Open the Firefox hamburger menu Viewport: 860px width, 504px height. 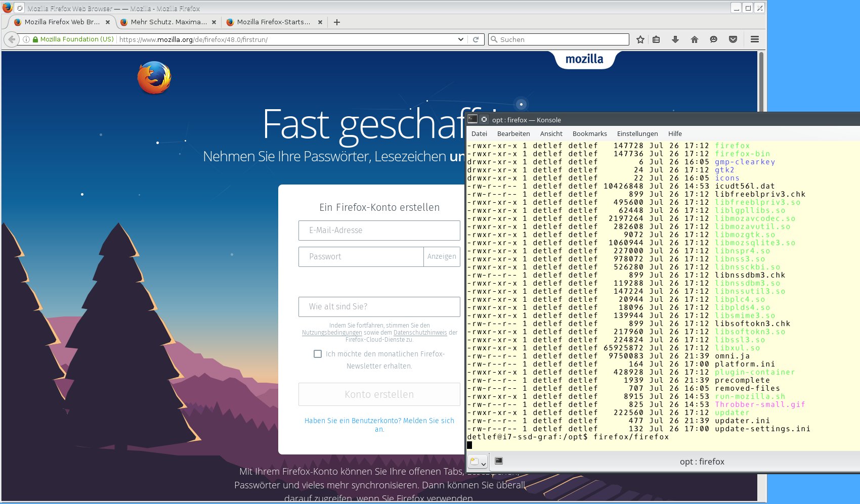coord(754,39)
